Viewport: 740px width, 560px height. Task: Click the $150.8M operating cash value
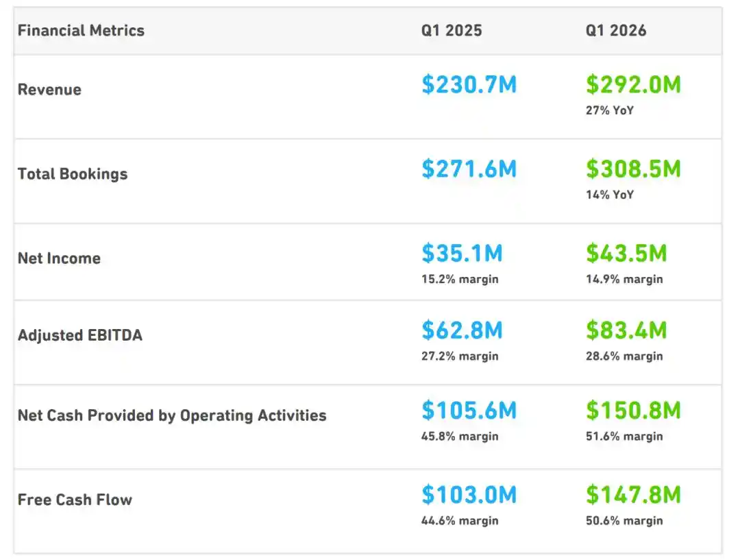pyautogui.click(x=633, y=411)
